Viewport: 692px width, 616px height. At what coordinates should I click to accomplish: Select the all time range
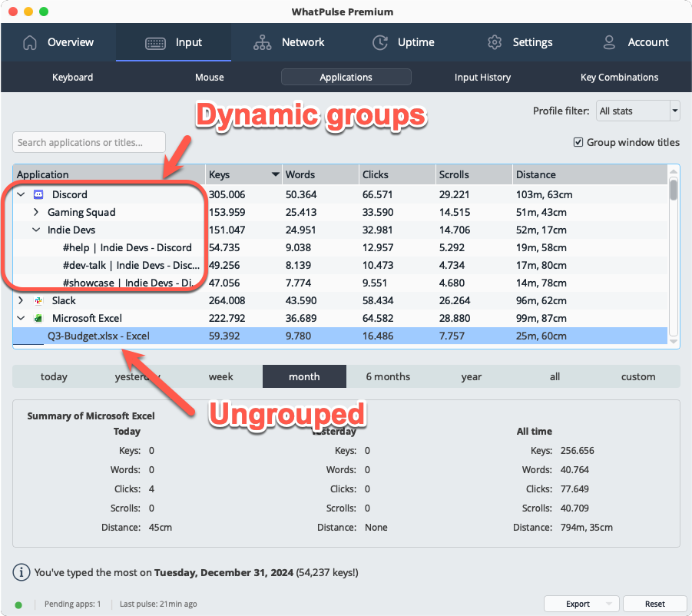click(555, 376)
